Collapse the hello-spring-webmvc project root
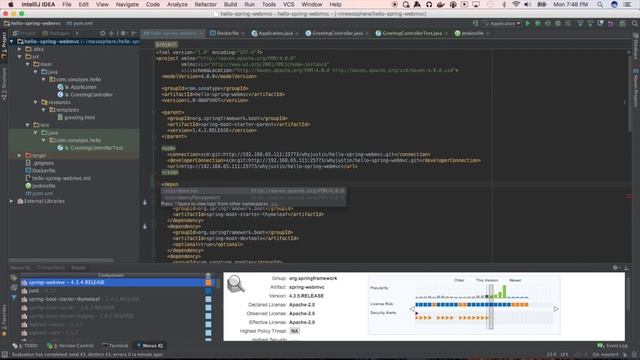 12,42
